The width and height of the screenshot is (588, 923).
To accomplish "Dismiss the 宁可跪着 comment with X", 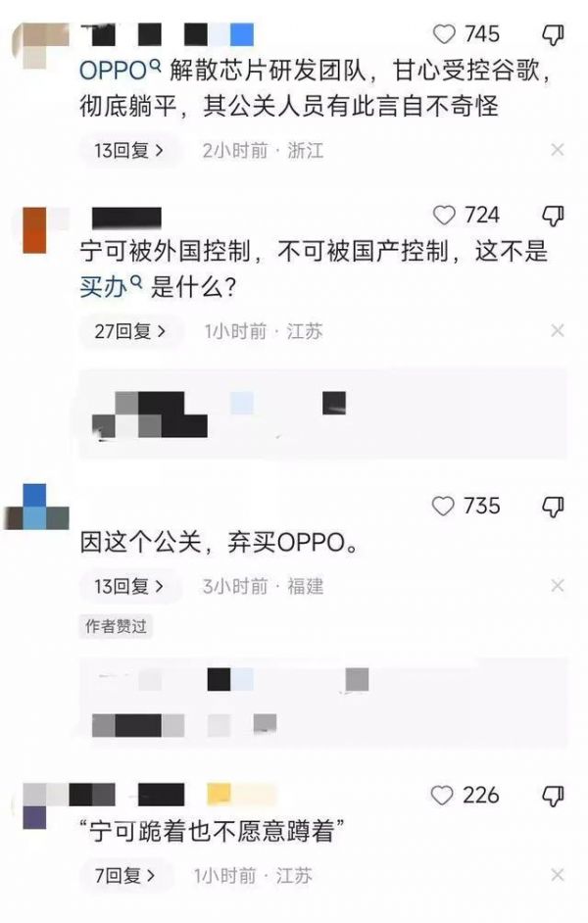I will [x=558, y=875].
